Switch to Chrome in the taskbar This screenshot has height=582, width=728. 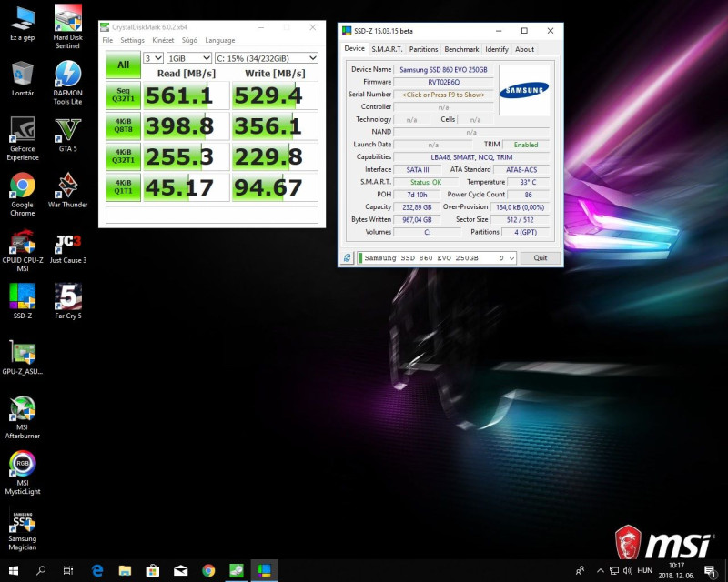(208, 570)
